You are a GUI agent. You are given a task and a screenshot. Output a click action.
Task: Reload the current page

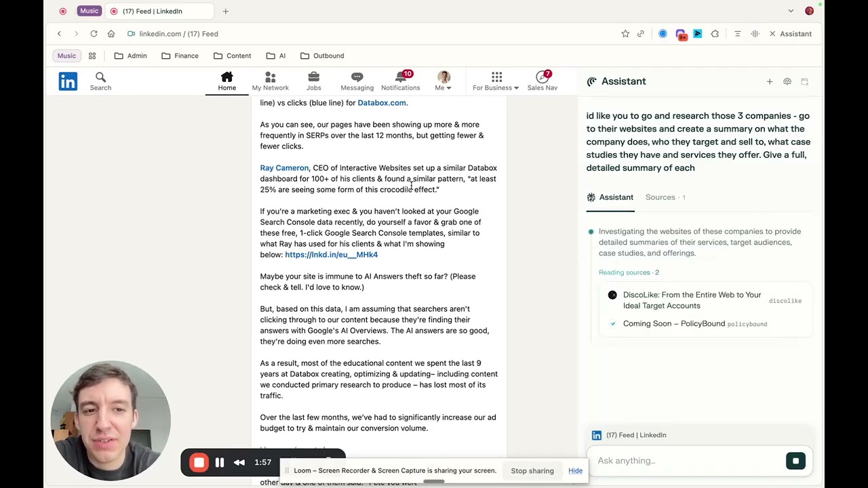[x=94, y=34]
